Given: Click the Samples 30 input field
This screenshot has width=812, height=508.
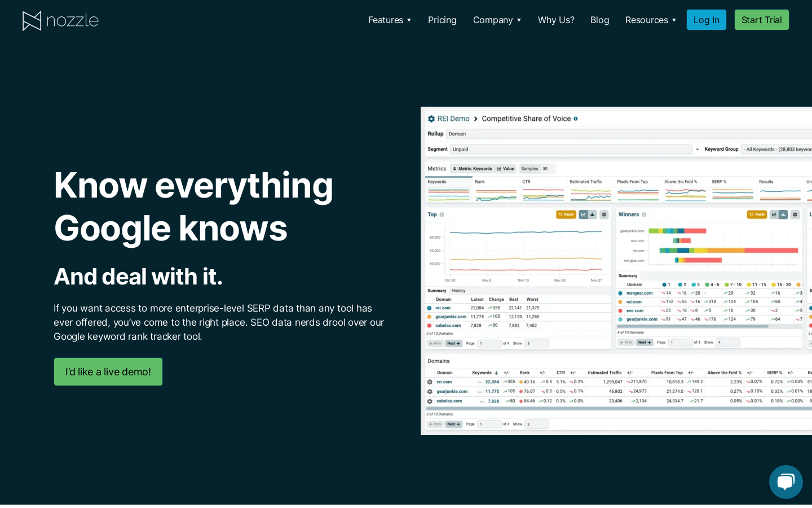Looking at the screenshot, I should (x=548, y=169).
